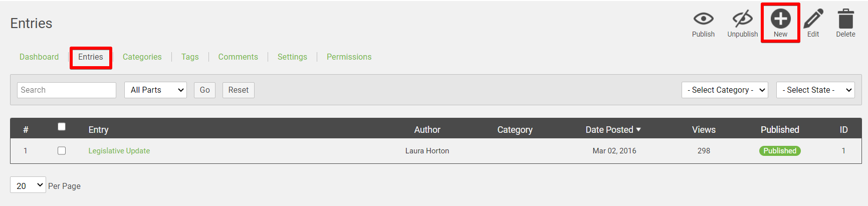Click the Delete trash icon

click(x=845, y=19)
